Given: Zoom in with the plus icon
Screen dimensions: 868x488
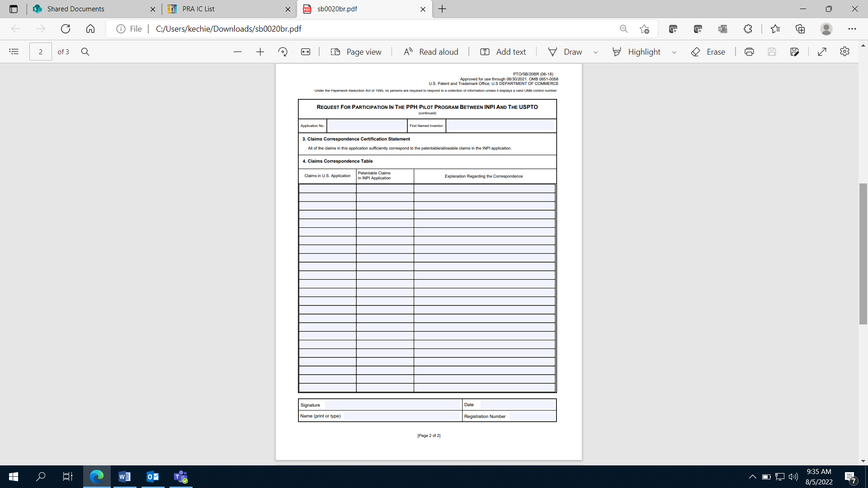Looking at the screenshot, I should point(260,52).
